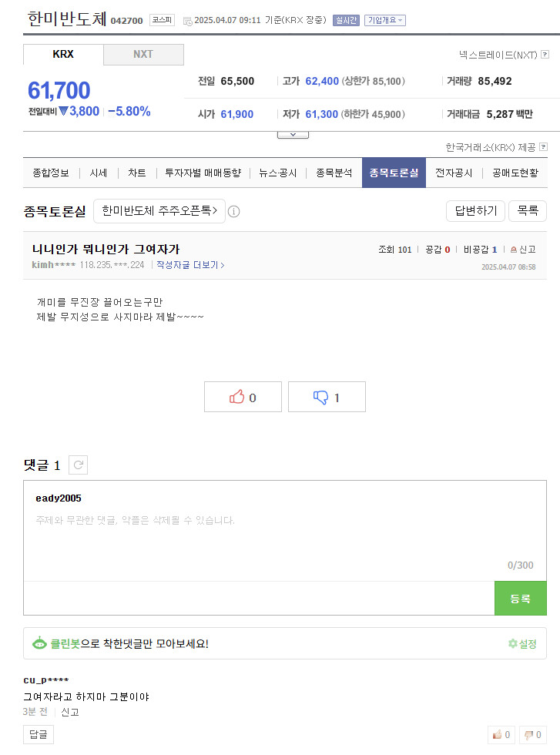Screen dimensions: 560x755
Task: Open the 투자자별 매매동향 tab
Action: (203, 173)
